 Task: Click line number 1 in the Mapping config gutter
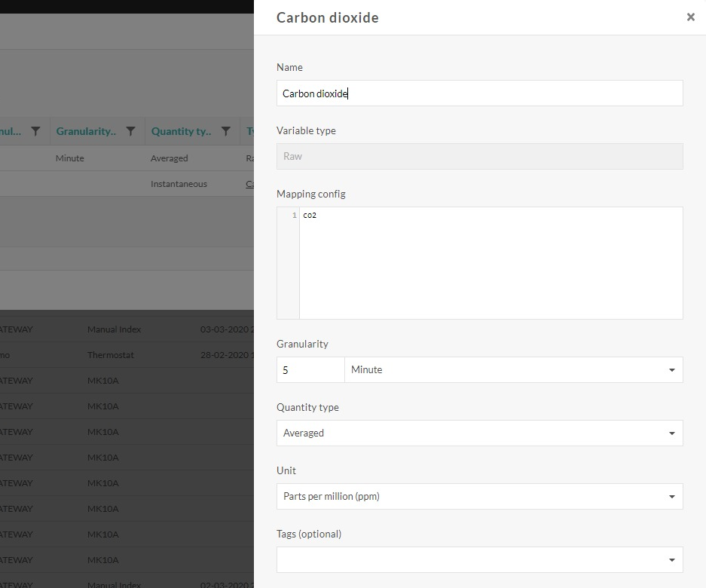coord(293,215)
